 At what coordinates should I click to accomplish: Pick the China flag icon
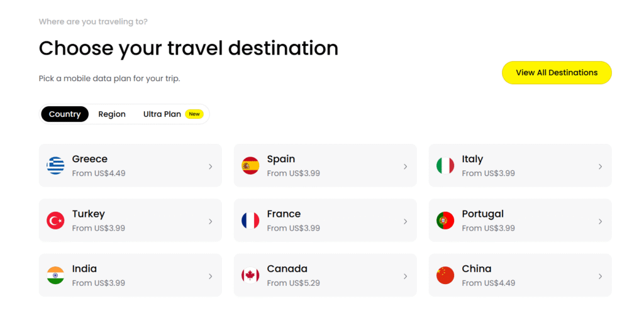[x=445, y=275]
